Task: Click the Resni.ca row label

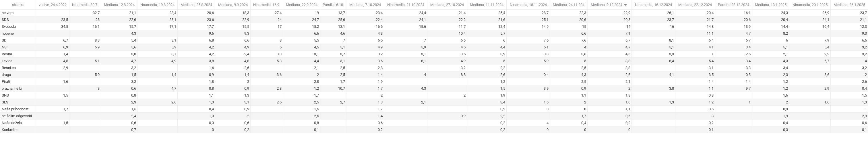Action: [x=9, y=68]
